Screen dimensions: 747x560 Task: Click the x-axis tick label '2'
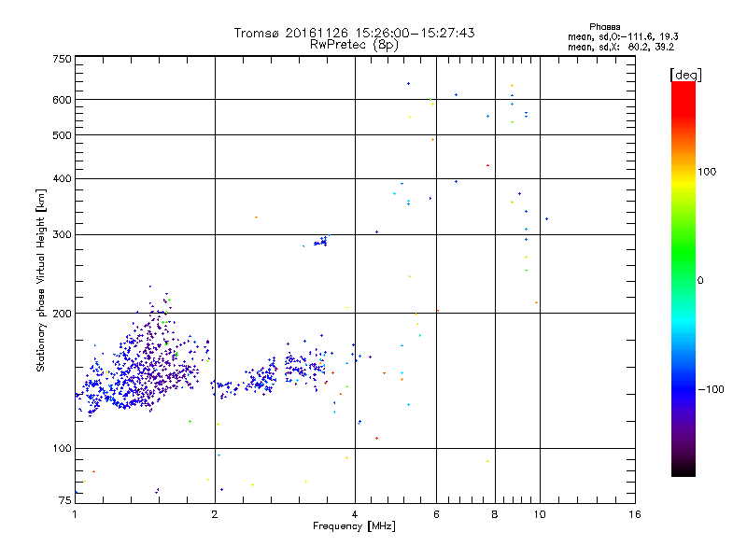click(x=215, y=514)
